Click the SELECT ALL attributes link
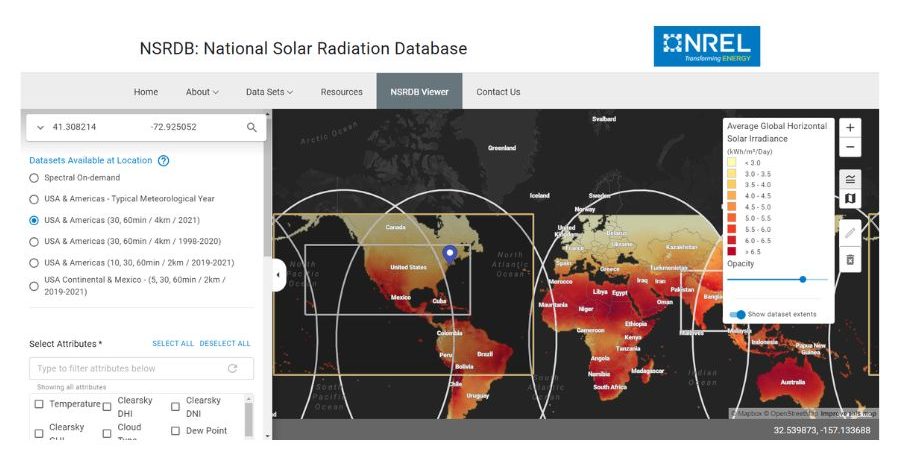Viewport: 900px width, 465px height. [x=173, y=344]
